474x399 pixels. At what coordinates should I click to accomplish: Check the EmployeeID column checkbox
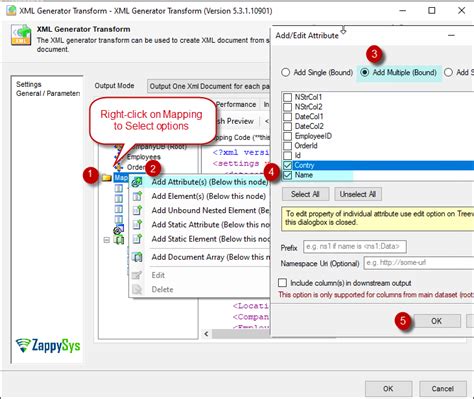point(287,136)
